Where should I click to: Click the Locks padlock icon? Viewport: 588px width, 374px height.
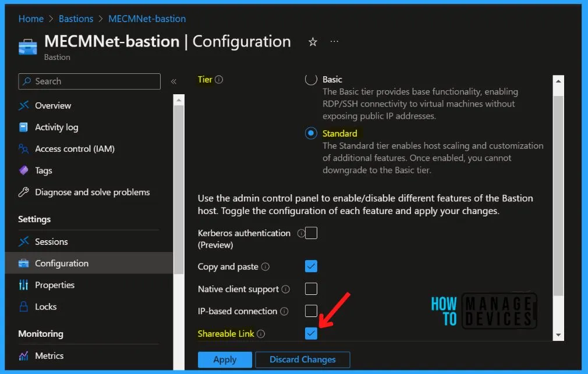(x=24, y=307)
